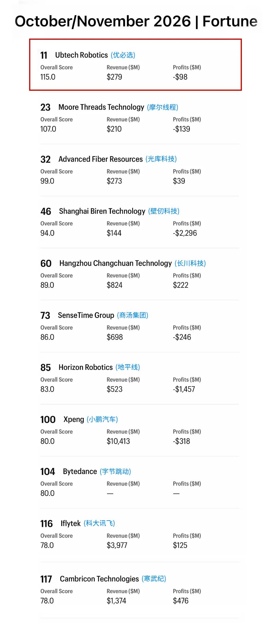271x644 pixels.
Task: Click the 长川科技 link
Action: (190, 263)
